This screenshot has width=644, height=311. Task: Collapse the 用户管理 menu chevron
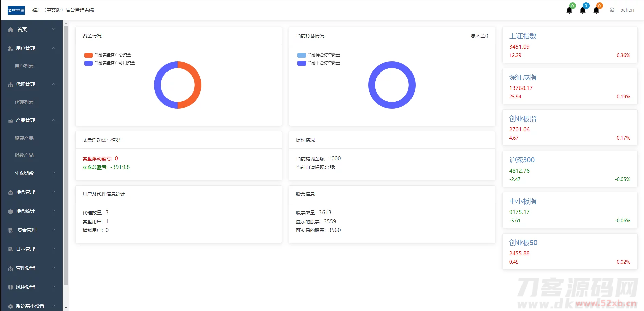pyautogui.click(x=54, y=48)
